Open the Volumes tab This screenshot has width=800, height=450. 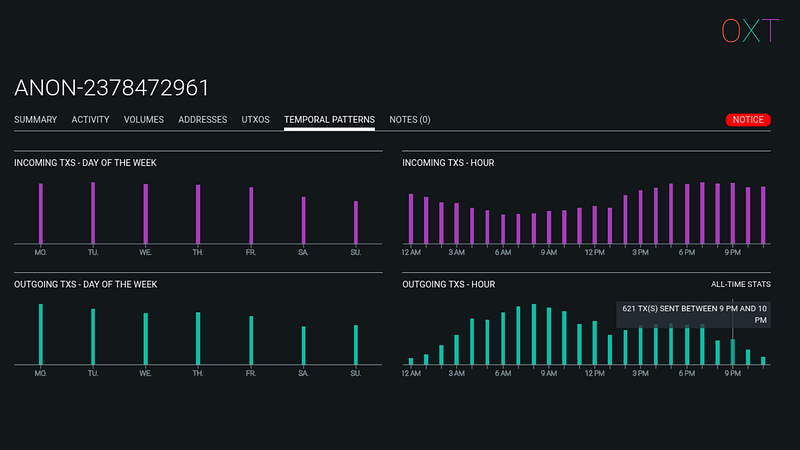144,120
